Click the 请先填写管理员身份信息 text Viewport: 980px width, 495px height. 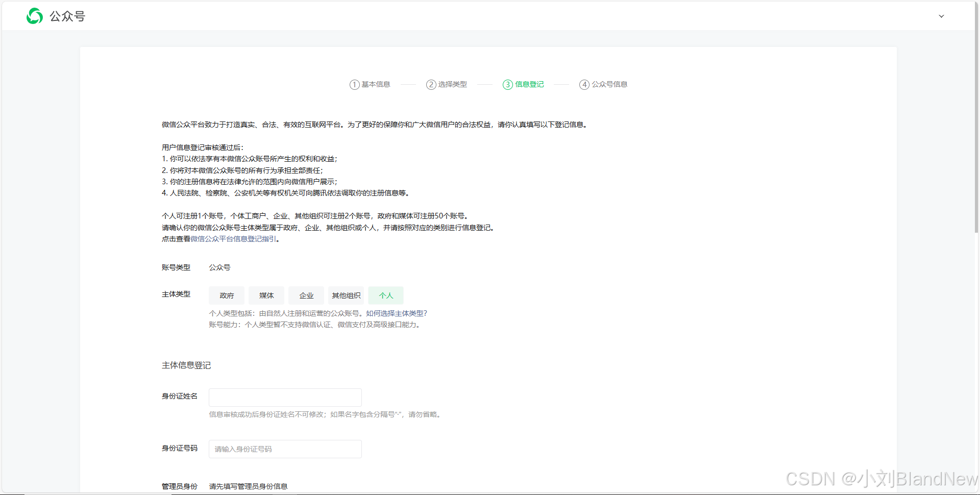point(248,486)
